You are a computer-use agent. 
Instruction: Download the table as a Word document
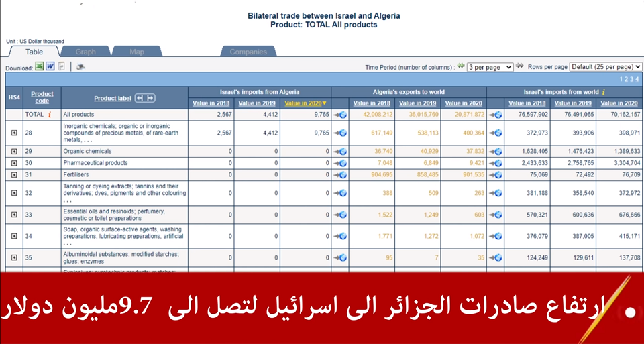[50, 66]
